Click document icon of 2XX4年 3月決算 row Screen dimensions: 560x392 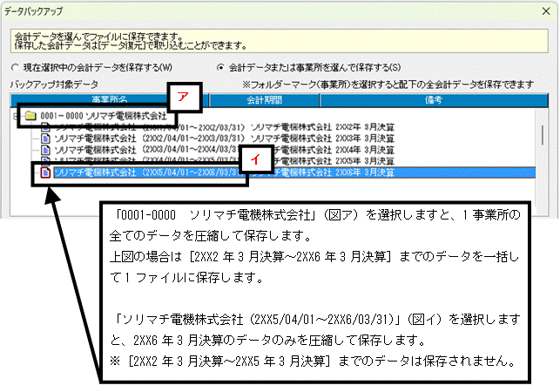point(45,150)
